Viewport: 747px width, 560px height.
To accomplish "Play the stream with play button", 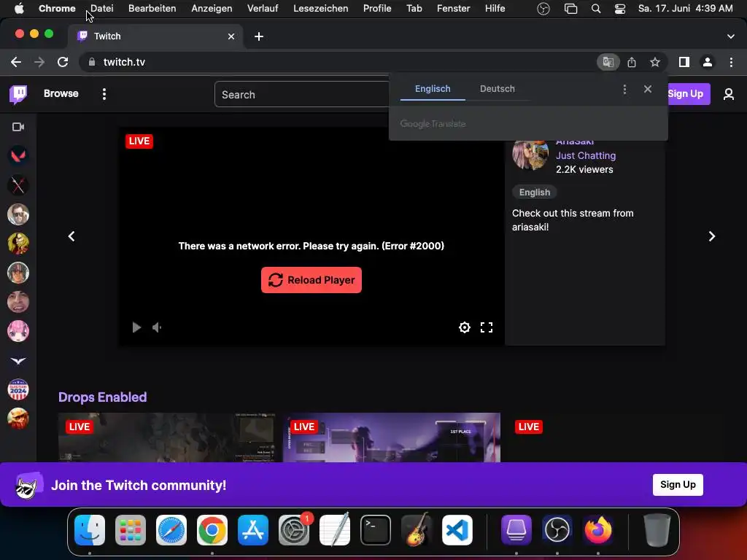I will 136,327.
